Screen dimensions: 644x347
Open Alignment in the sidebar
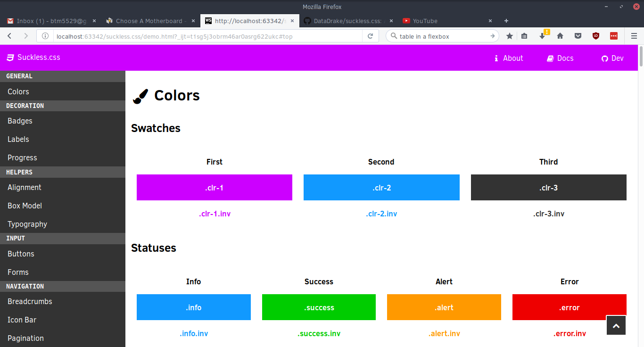click(x=63, y=187)
